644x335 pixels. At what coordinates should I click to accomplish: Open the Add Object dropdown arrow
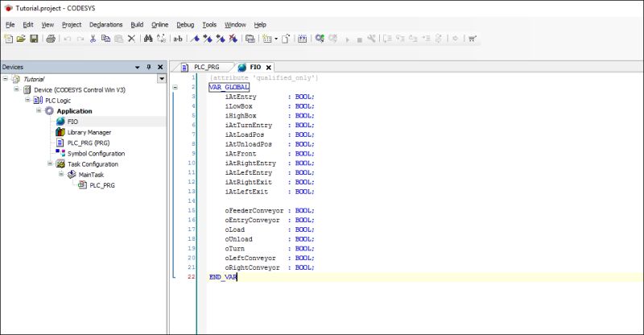[x=276, y=39]
